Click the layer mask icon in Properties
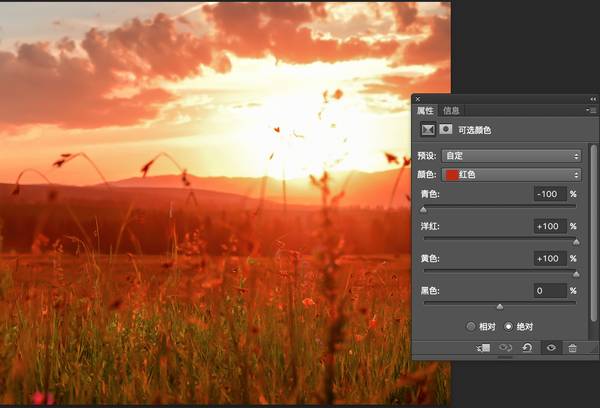Screen dimensions: 600x408 click(x=445, y=129)
